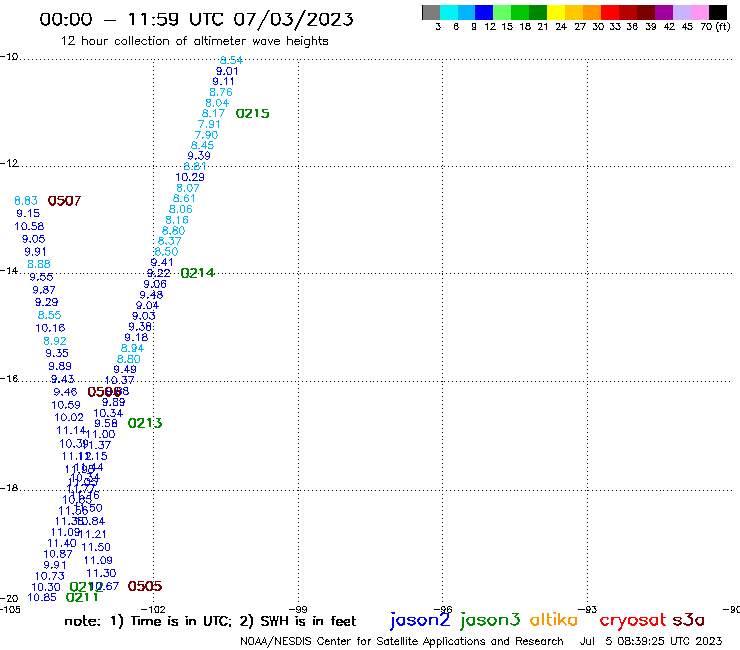The height and width of the screenshot is (650, 740).
Task: Click the wave height value '7.90'
Action: (206, 135)
